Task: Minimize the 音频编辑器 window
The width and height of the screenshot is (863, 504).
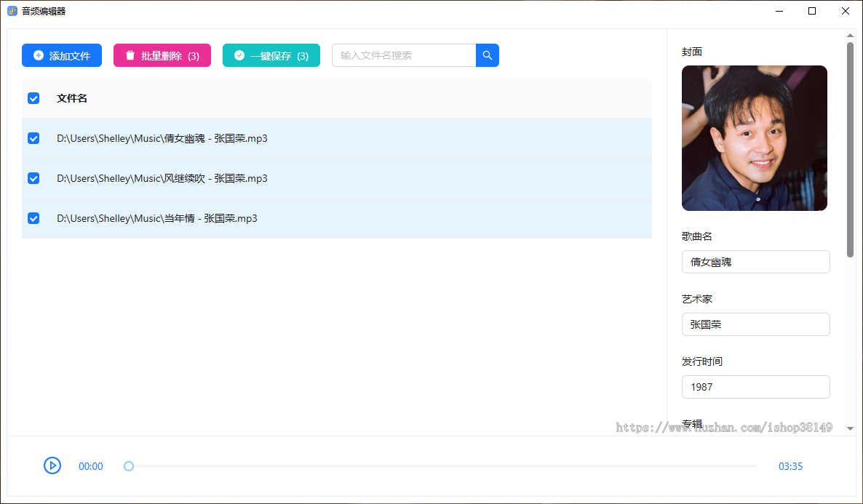Action: point(779,11)
